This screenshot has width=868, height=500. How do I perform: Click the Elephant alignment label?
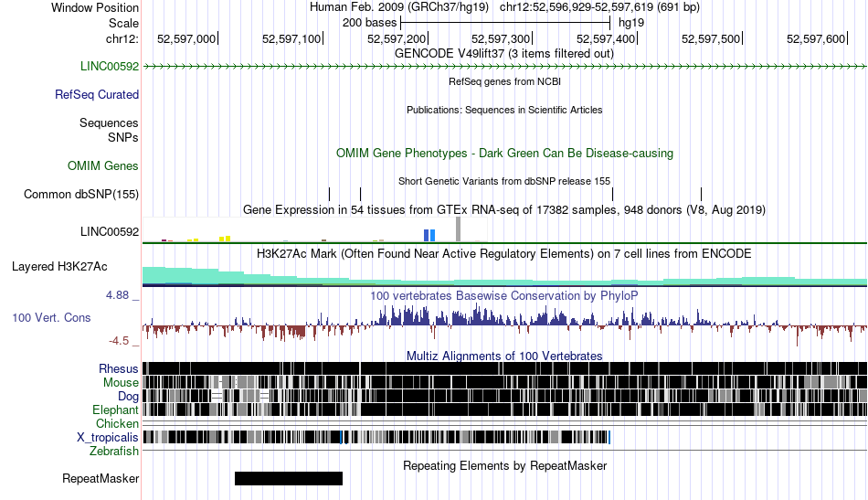click(115, 410)
